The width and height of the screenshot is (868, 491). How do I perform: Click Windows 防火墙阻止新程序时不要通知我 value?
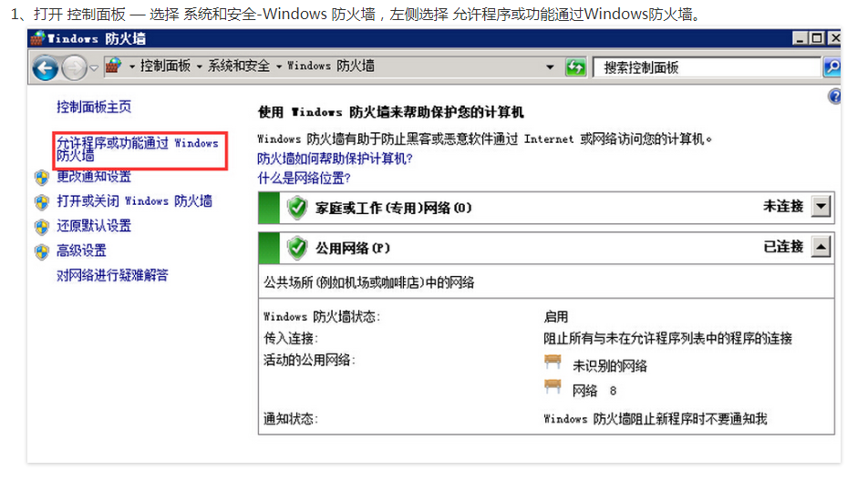click(x=656, y=418)
